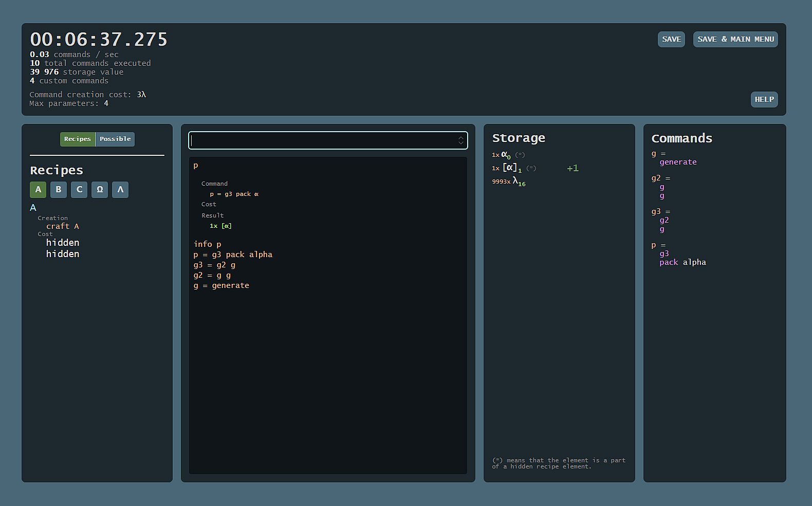Click 'info p' line in console log

click(207, 244)
